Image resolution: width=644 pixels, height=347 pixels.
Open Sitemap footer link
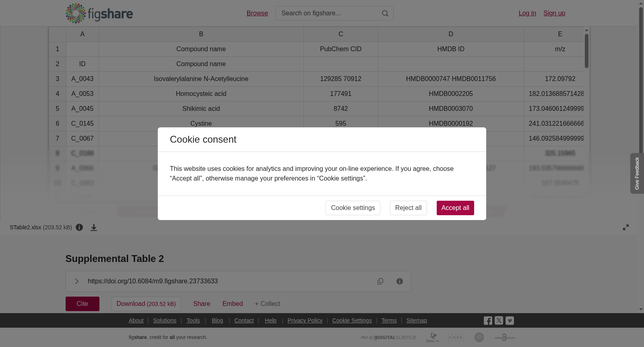417,320
